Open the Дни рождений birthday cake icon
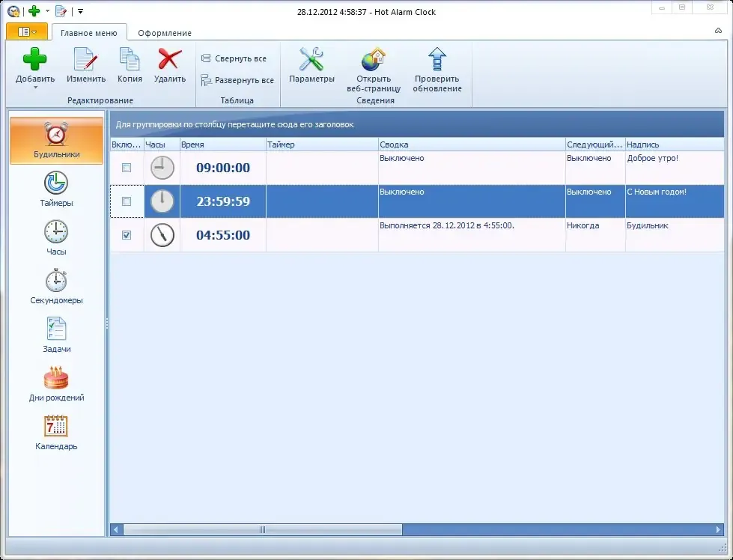The image size is (733, 560). [56, 377]
